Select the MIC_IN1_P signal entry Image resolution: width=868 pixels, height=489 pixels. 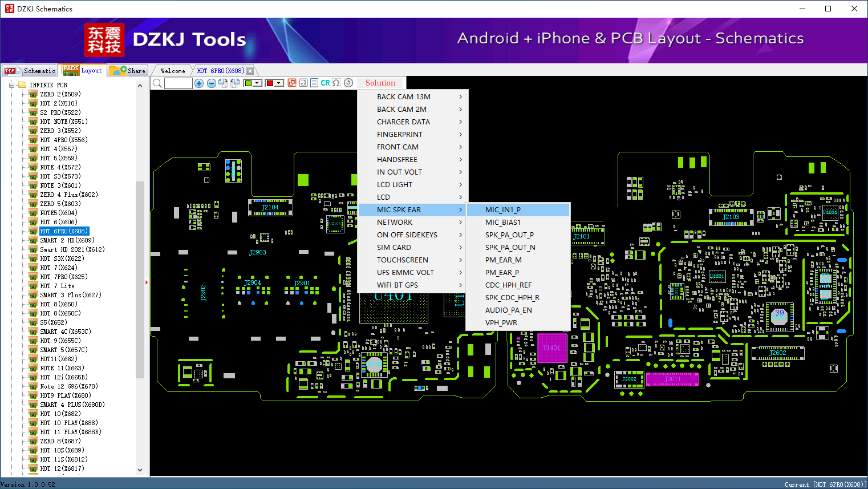click(518, 210)
